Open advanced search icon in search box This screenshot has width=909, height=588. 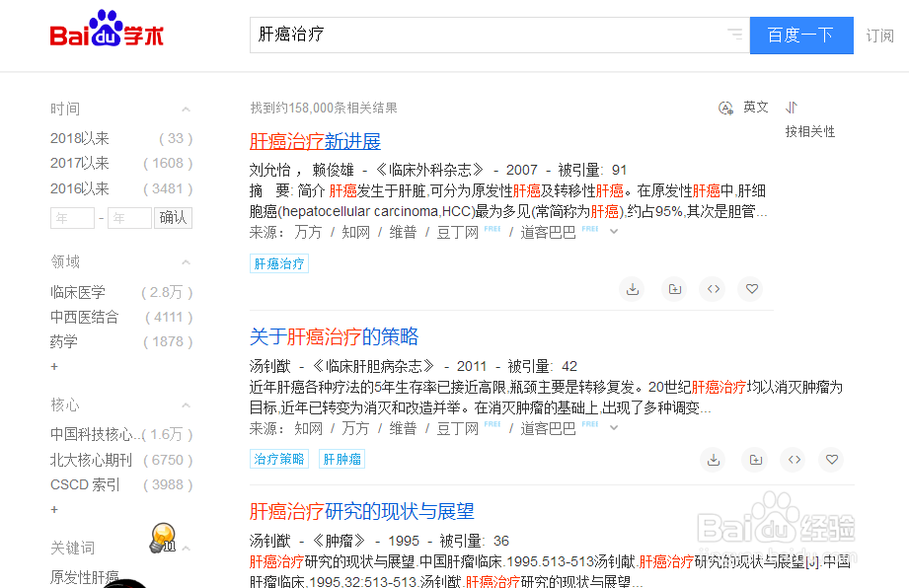735,35
